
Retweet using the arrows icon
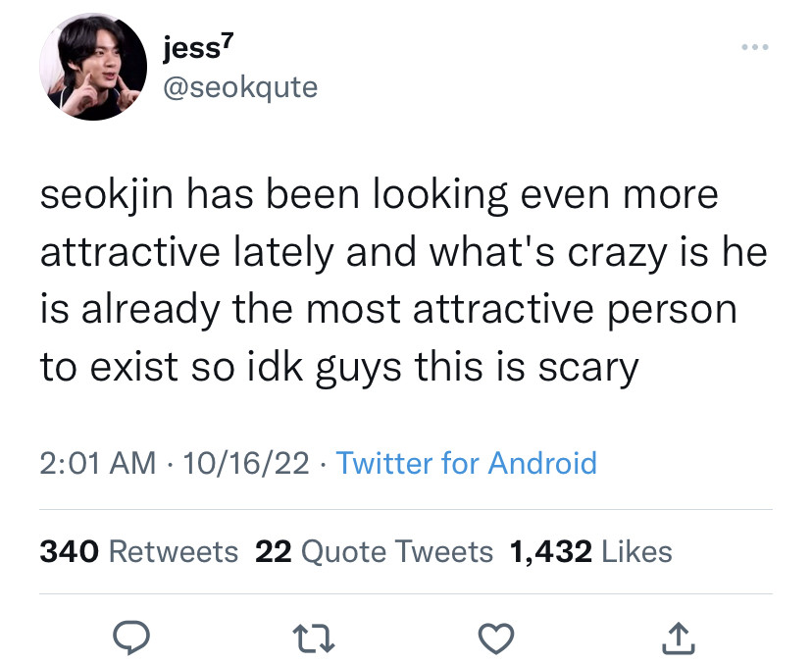(x=314, y=638)
